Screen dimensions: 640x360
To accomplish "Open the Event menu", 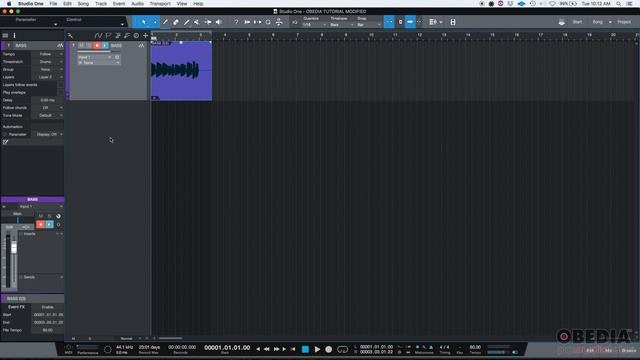I will [119, 4].
